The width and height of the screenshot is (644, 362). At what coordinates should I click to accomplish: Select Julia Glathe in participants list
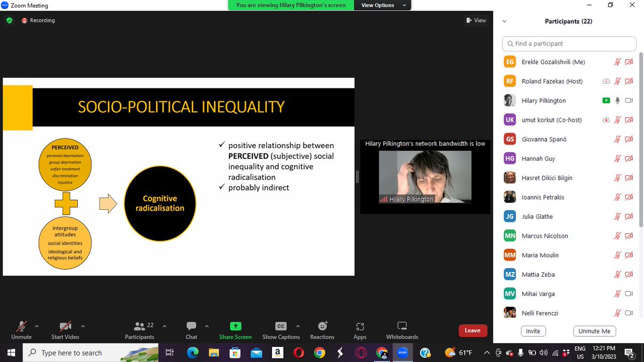[x=569, y=216]
